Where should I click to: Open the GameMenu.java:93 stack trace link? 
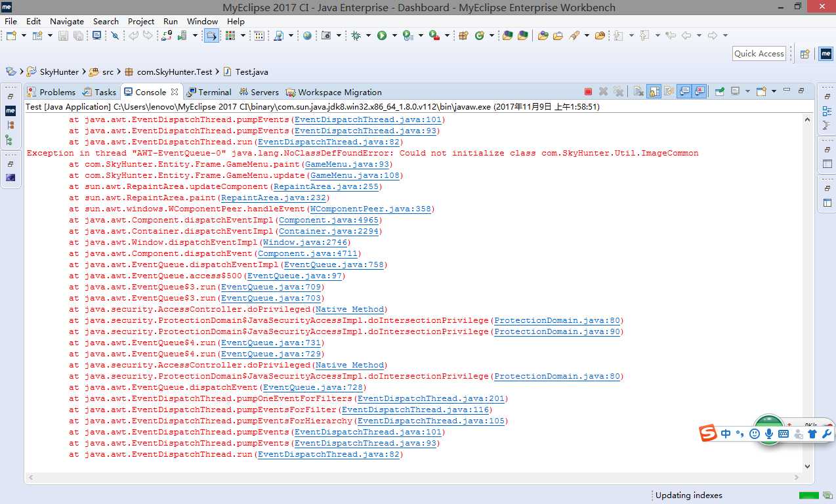(347, 164)
